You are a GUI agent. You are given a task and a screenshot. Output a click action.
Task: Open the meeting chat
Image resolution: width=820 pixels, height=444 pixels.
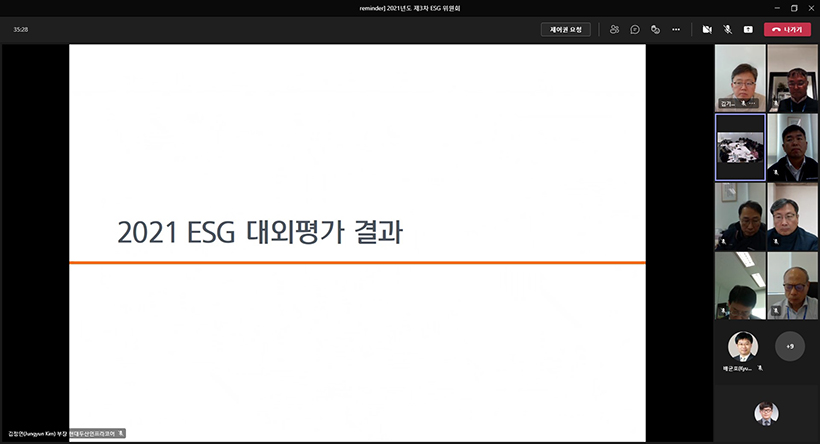635,30
